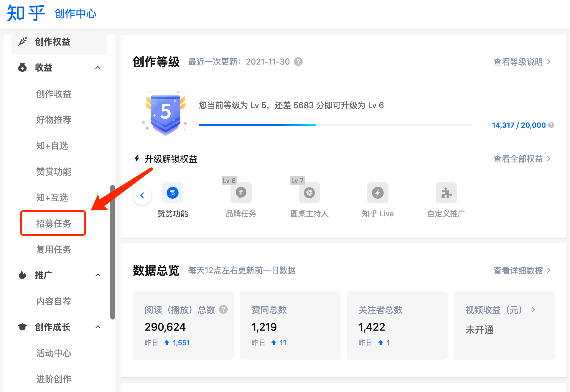The height and width of the screenshot is (392, 570).
Task: Click the 知乎 logo in header
Action: (x=26, y=13)
